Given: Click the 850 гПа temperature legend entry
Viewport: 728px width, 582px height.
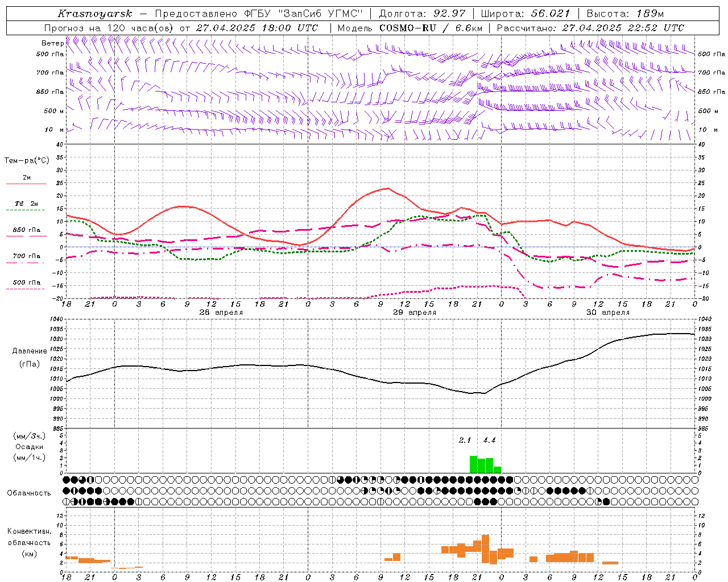Looking at the screenshot, I should coord(27,232).
